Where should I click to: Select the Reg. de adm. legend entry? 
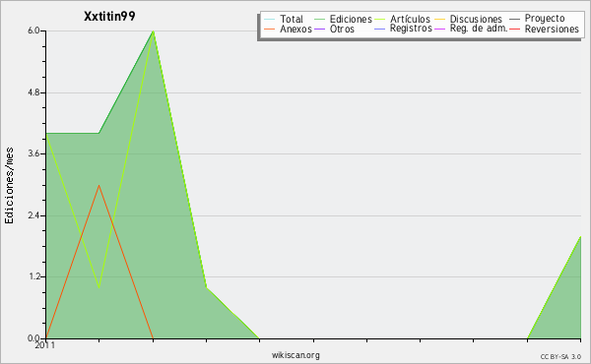click(x=479, y=29)
